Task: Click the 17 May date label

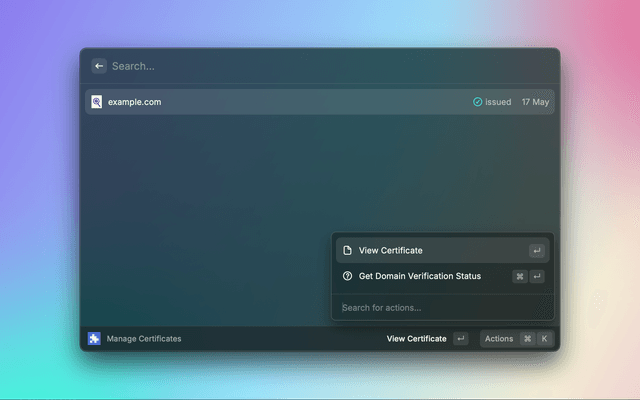Action: pyautogui.click(x=535, y=102)
